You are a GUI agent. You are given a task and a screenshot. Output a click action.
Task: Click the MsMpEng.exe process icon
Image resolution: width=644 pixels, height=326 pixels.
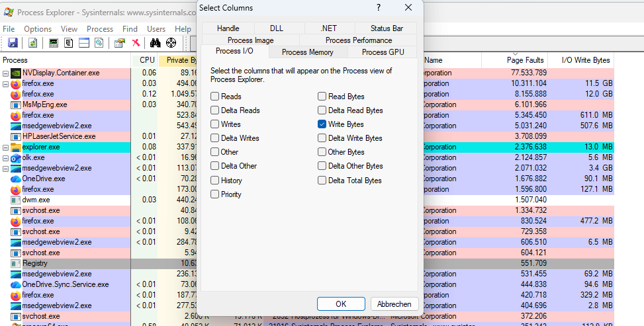(x=16, y=104)
